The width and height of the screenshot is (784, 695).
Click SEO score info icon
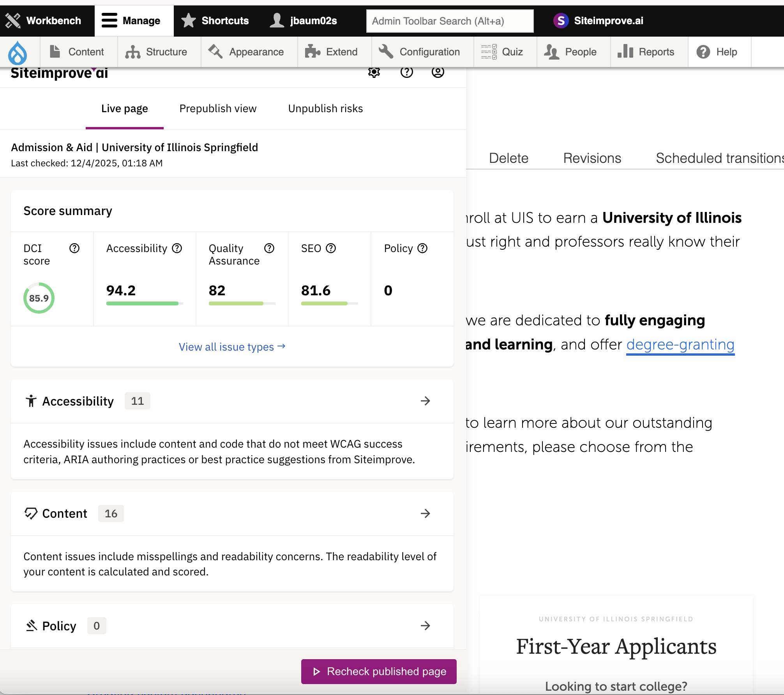331,249
